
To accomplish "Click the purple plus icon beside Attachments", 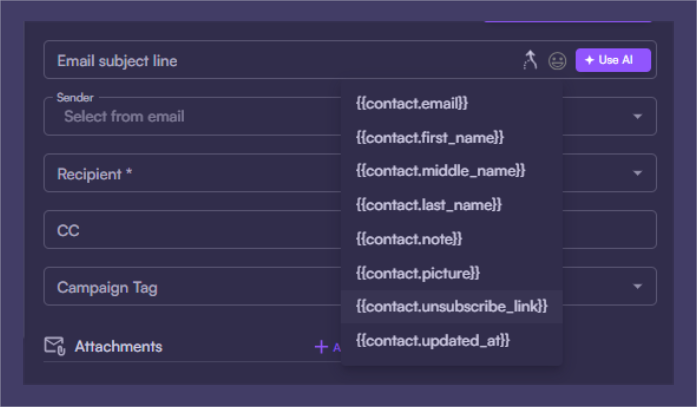I will [321, 347].
